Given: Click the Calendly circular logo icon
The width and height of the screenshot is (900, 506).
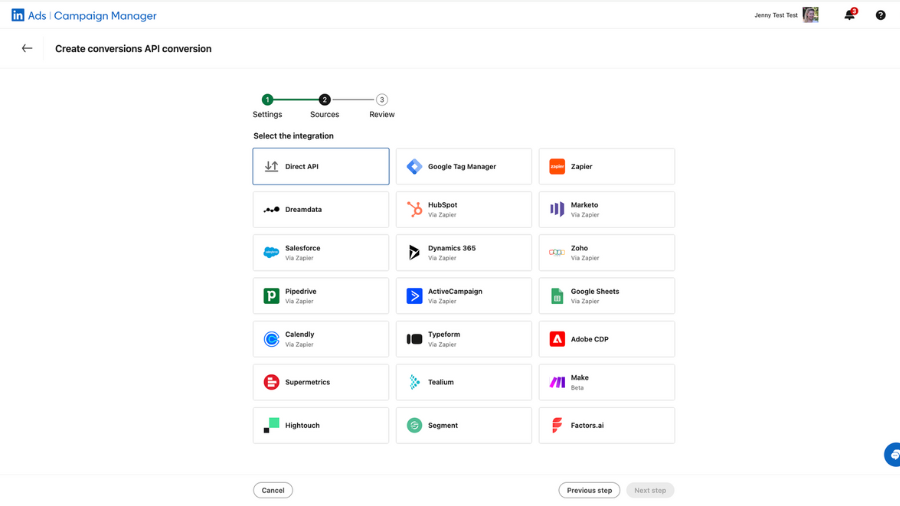Looking at the screenshot, I should click(x=271, y=339).
